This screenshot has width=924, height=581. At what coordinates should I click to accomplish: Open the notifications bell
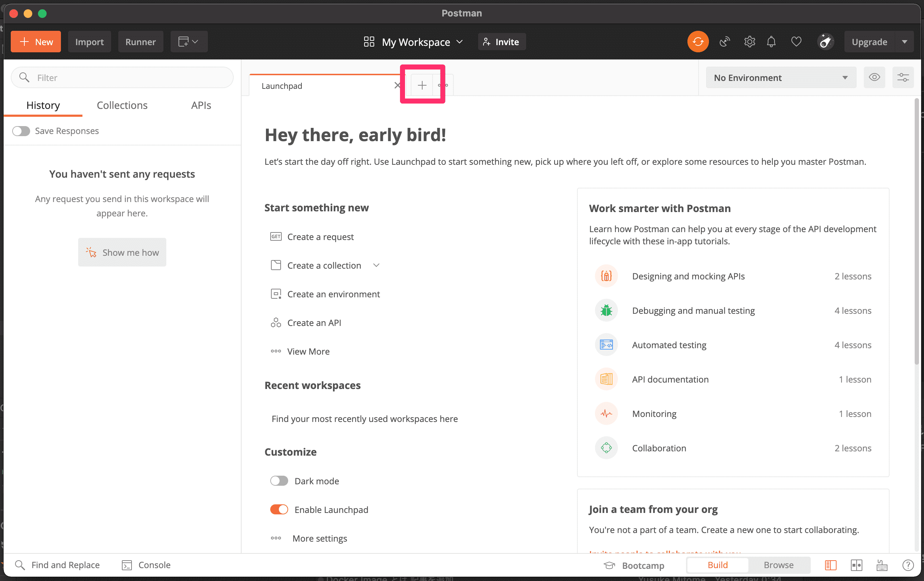771,42
